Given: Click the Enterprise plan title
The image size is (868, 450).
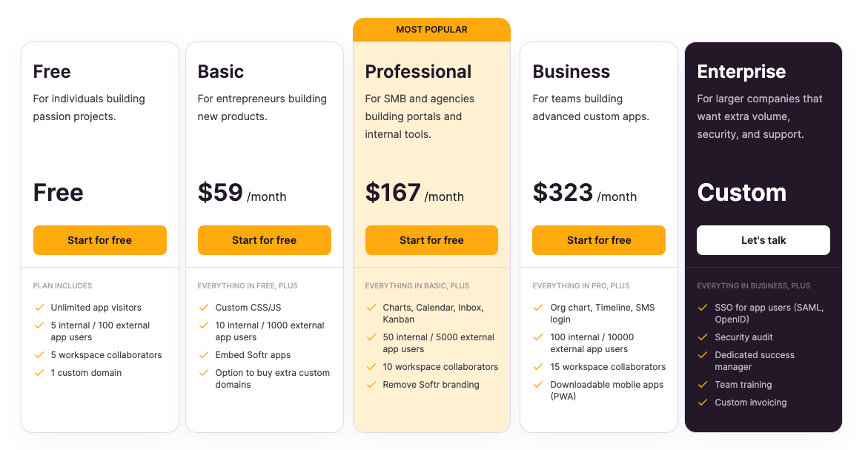Looking at the screenshot, I should 741,72.
